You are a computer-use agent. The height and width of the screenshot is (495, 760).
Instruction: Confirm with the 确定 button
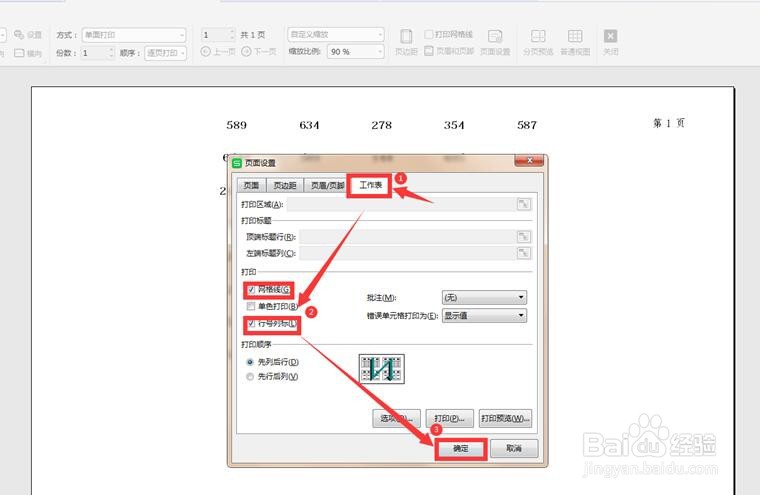point(460,448)
